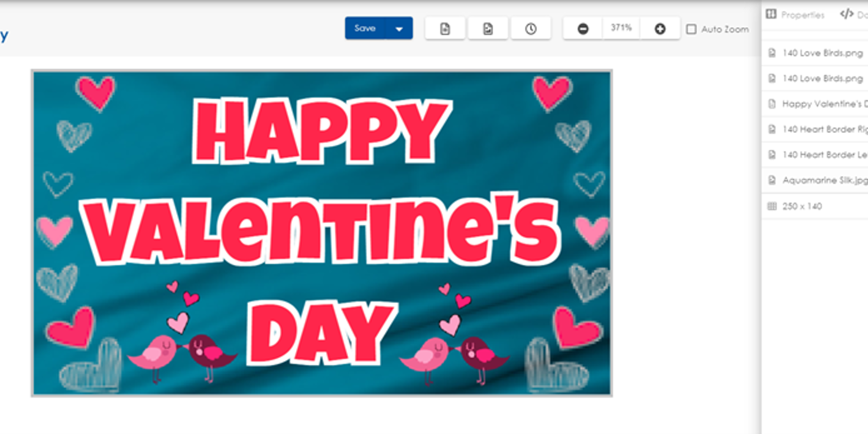This screenshot has height=434, width=868.
Task: Open the history clock icon
Action: pos(531,29)
